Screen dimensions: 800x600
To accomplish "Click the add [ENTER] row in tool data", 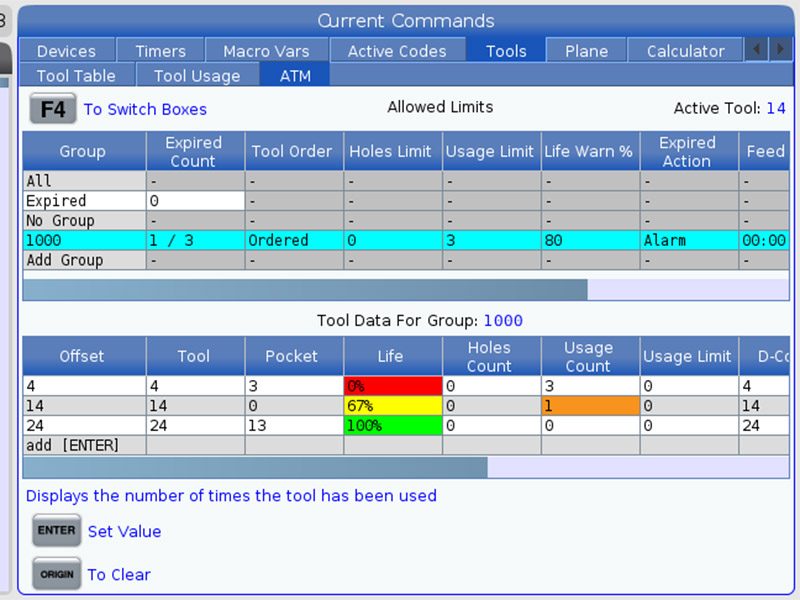I will click(75, 445).
